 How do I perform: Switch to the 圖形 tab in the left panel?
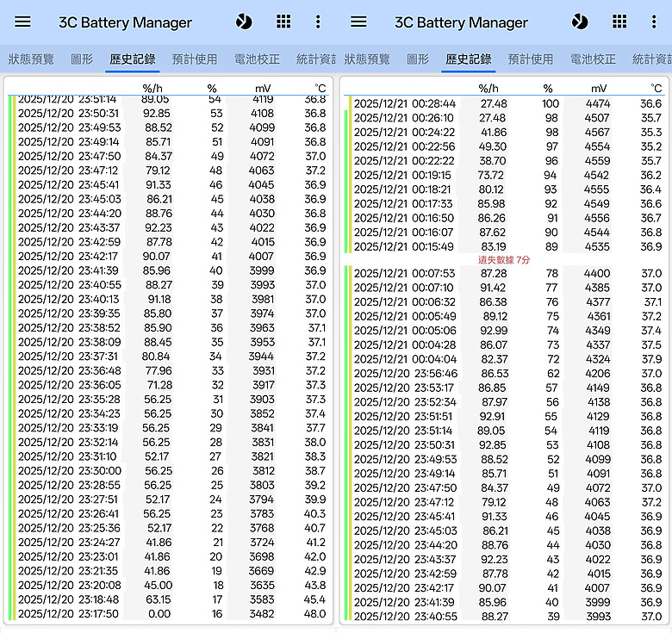tap(82, 59)
